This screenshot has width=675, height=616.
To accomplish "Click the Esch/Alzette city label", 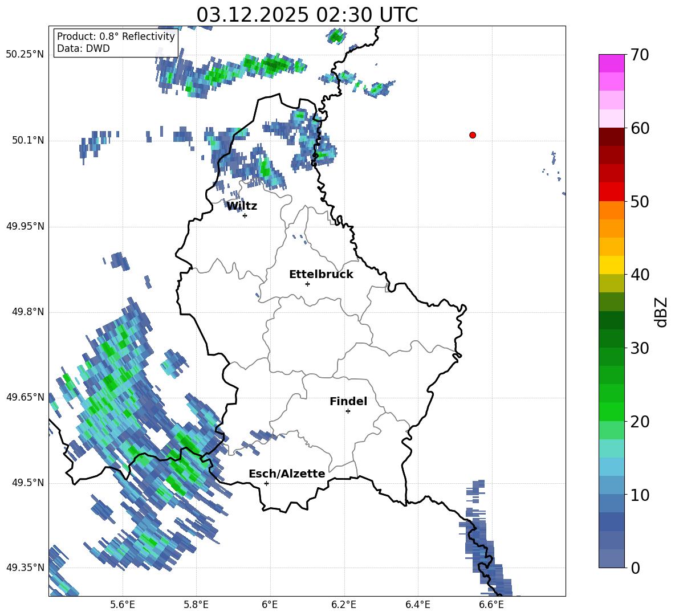I will point(287,474).
